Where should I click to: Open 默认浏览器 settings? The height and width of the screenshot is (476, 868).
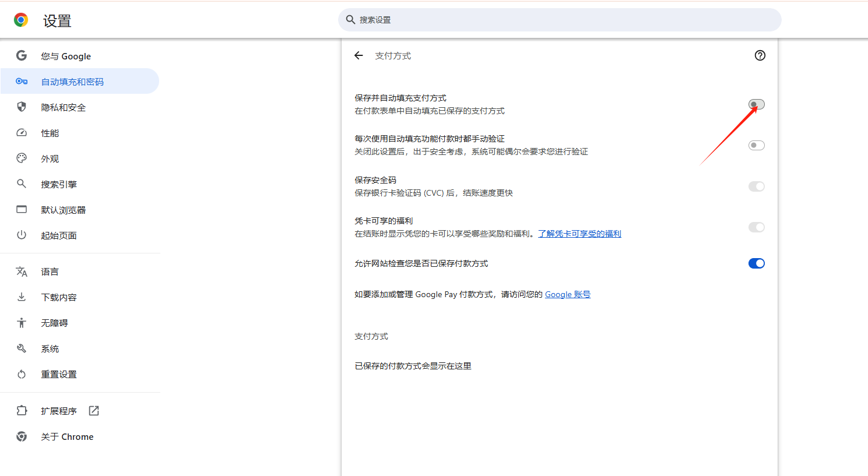pyautogui.click(x=80, y=210)
